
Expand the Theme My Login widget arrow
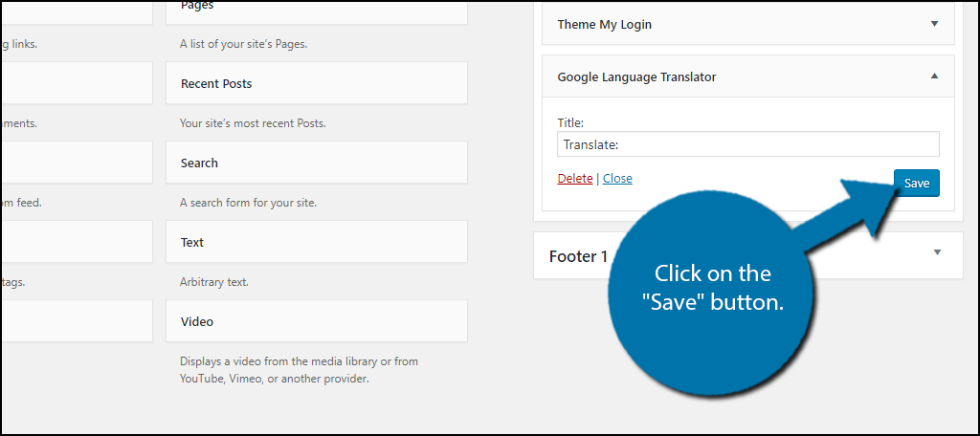tap(934, 24)
